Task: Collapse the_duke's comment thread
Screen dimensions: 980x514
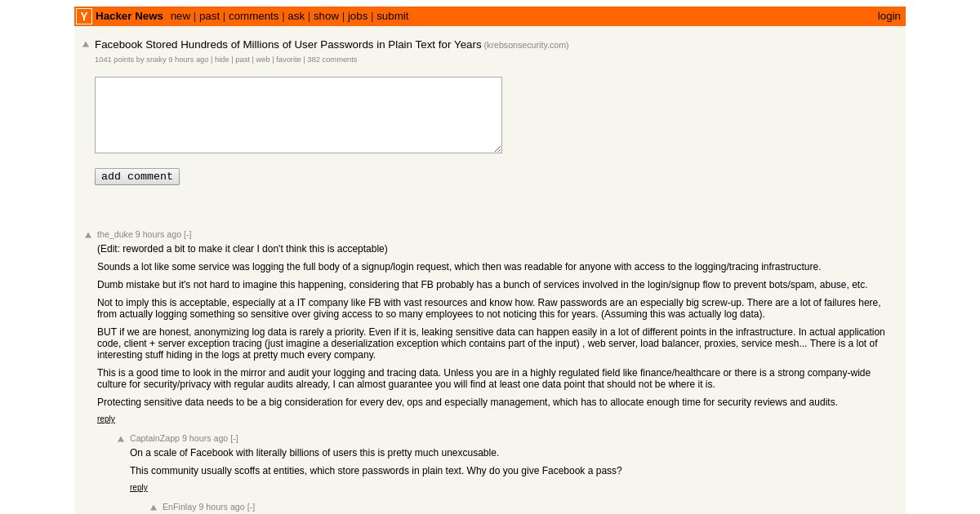Action: [188, 234]
